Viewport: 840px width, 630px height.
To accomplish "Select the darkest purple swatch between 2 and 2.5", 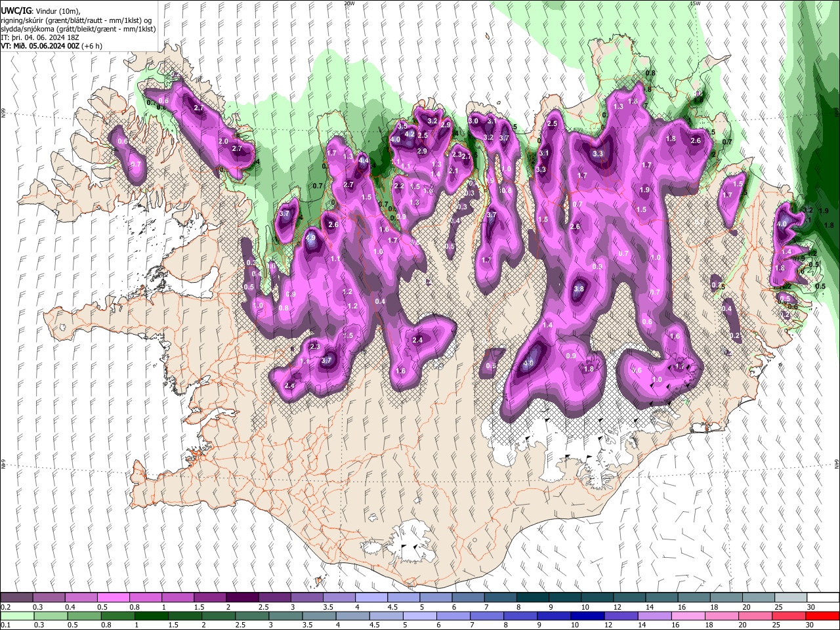I will [x=241, y=598].
